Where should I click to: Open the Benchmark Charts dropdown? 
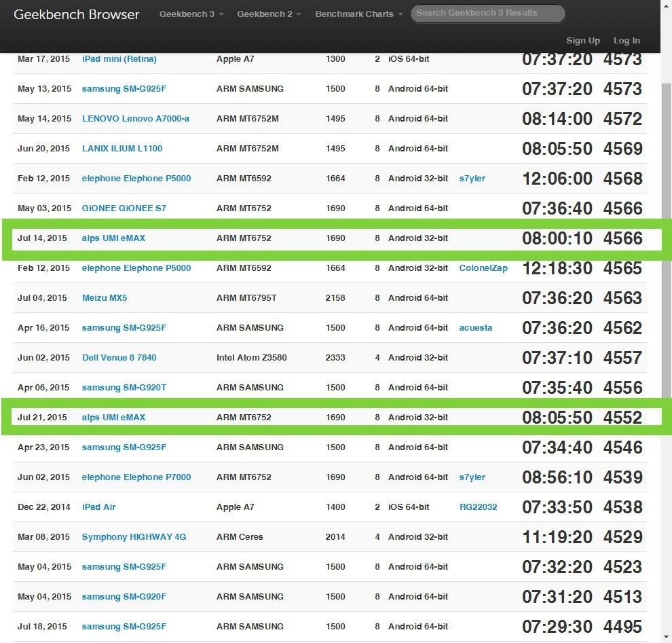coord(358,14)
